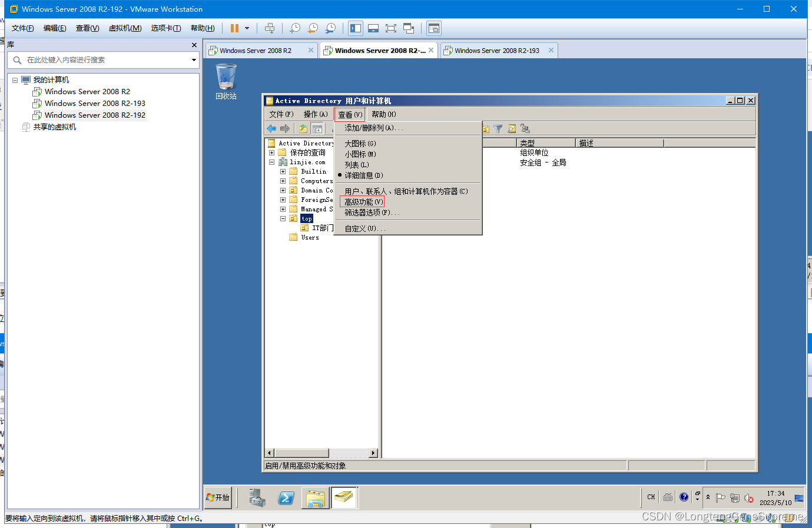Expand the 保存的查询 tree node
Image resolution: width=812 pixels, height=528 pixels.
[x=271, y=152]
